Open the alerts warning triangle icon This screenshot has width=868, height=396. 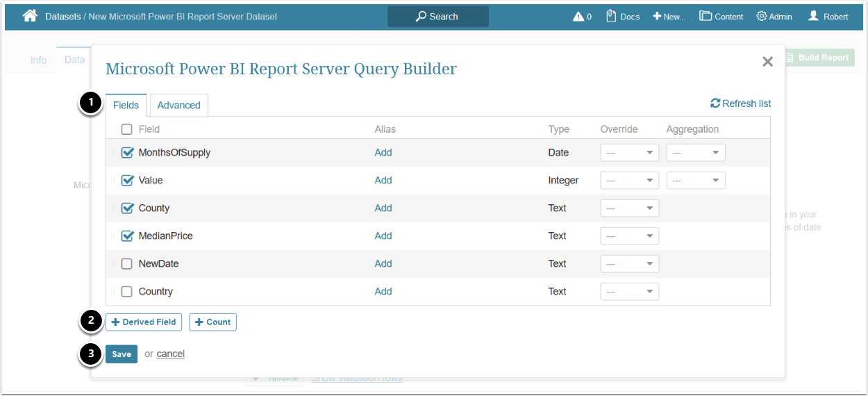(x=578, y=17)
